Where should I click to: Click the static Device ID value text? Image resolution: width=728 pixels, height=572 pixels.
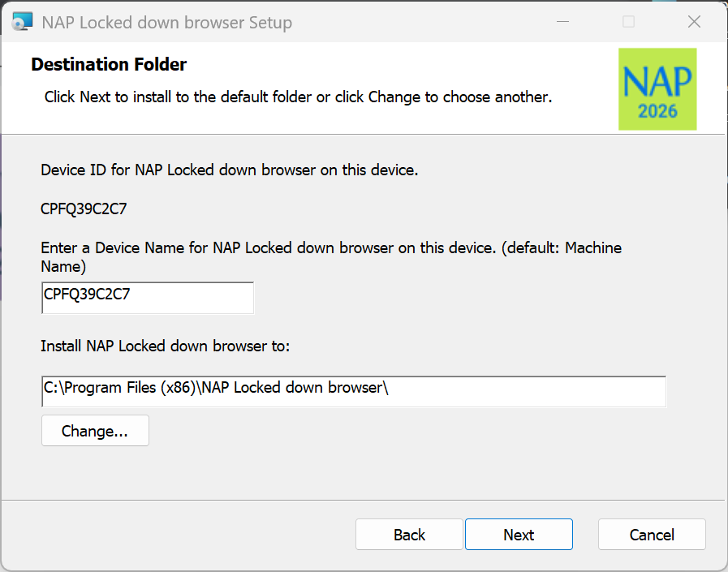point(84,209)
